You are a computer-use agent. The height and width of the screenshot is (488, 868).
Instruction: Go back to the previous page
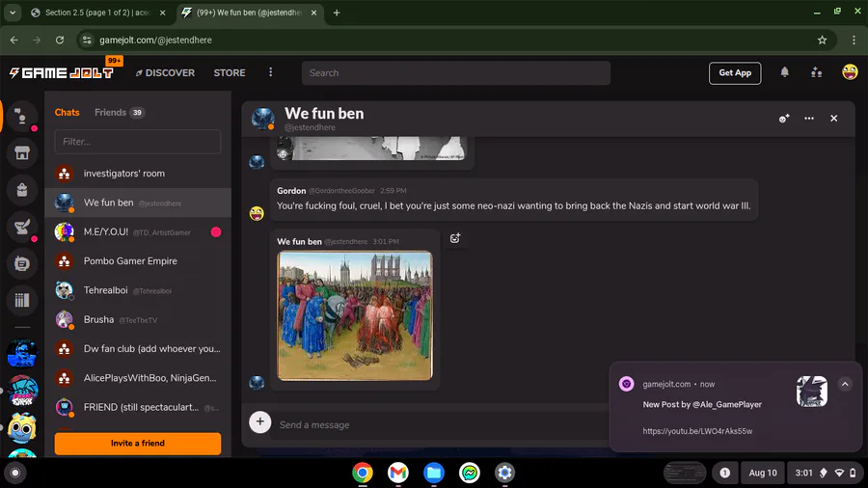pyautogui.click(x=14, y=40)
